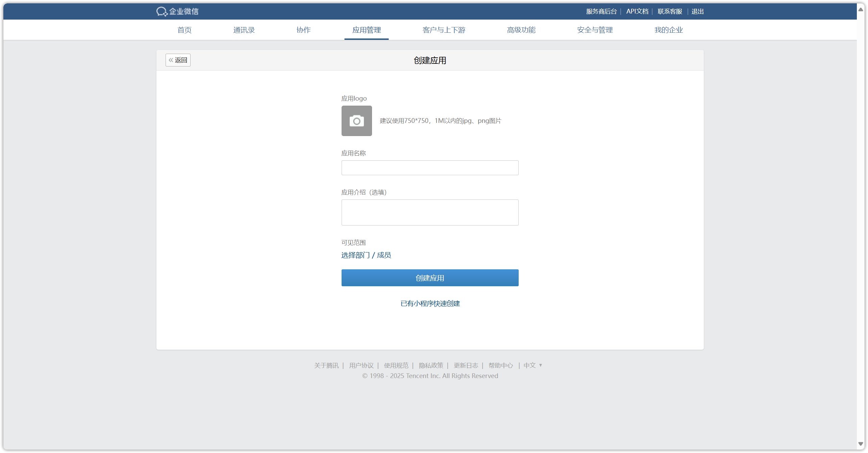Select the 应用管理 tab
The image size is (868, 453).
coord(367,30)
